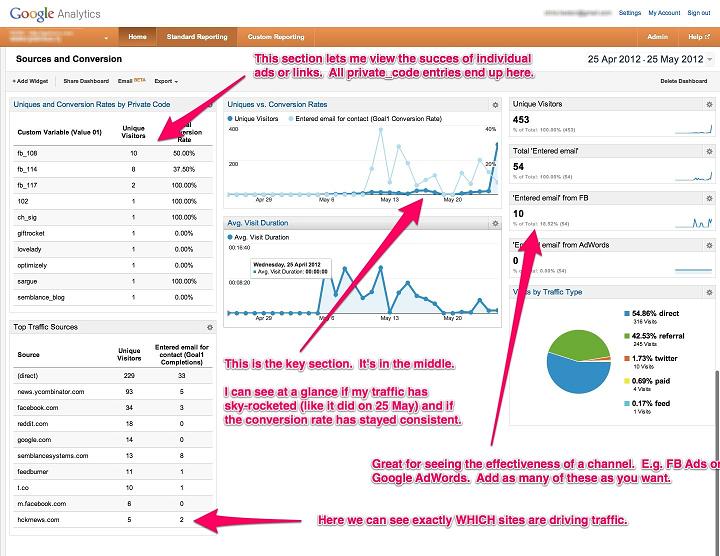Select news.ycombinator.com source row
Image resolution: width=720 pixels, height=556 pixels.
coord(113,392)
